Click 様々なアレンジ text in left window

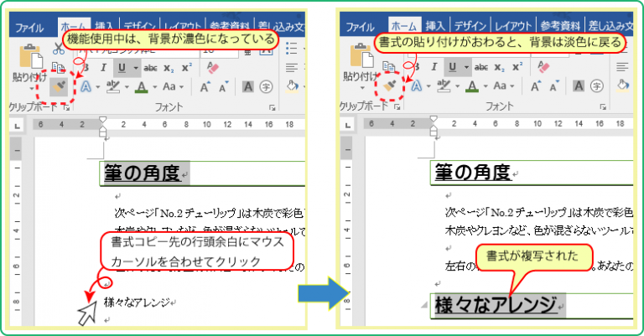pyautogui.click(x=137, y=302)
